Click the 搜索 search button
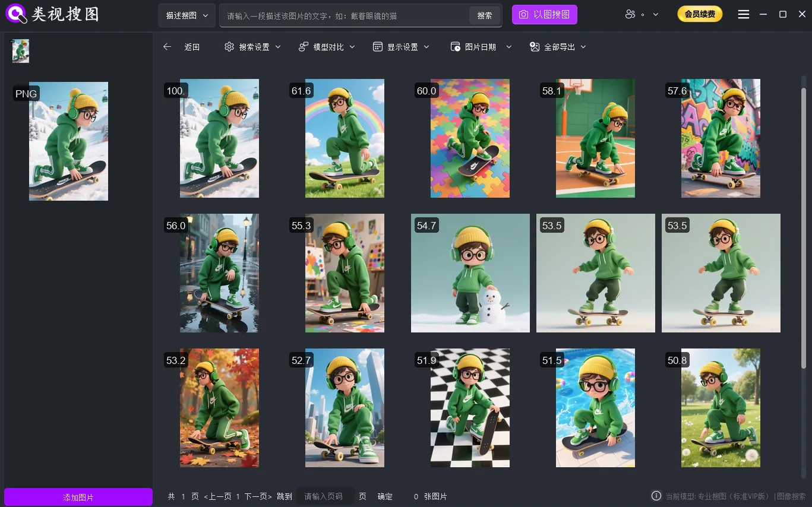812x507 pixels. [484, 15]
